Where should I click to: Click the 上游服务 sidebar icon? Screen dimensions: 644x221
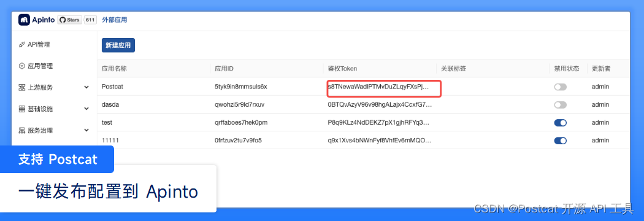(22, 88)
